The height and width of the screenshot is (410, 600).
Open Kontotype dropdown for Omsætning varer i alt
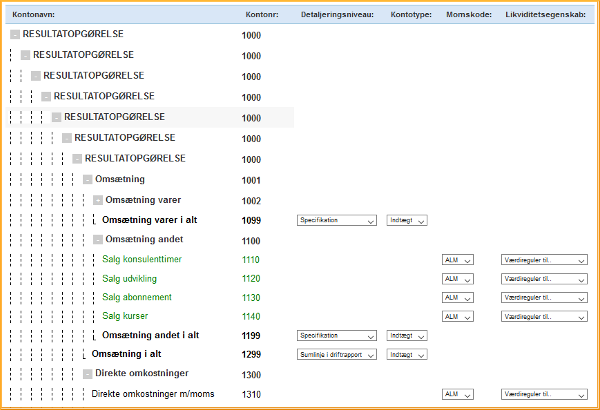[x=407, y=221]
